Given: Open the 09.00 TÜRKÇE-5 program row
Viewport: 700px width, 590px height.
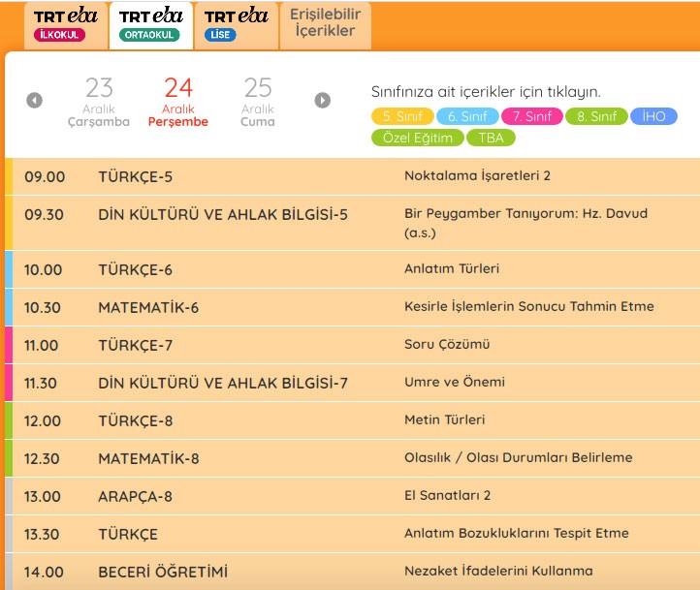Looking at the screenshot, I should pos(136,176).
